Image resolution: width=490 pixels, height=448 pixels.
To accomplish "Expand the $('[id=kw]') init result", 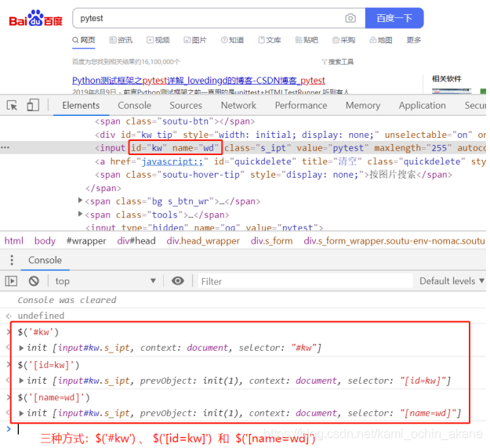I will (x=21, y=381).
